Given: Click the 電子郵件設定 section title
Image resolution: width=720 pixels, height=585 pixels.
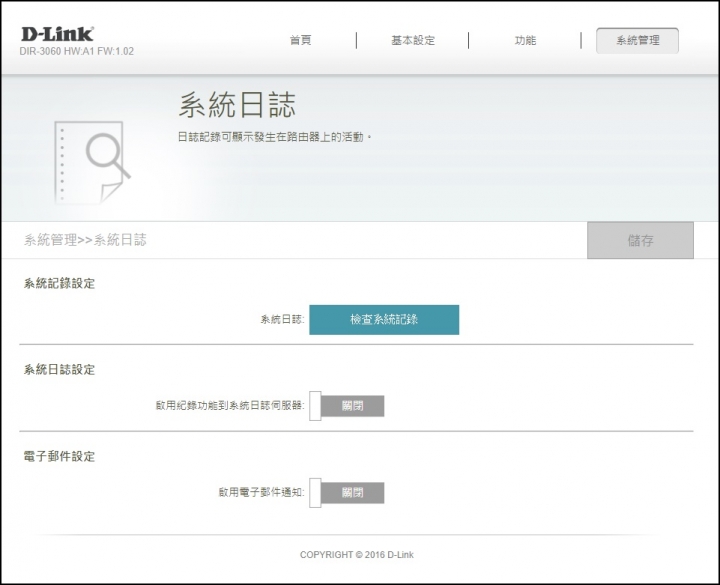Looking at the screenshot, I should (x=59, y=456).
